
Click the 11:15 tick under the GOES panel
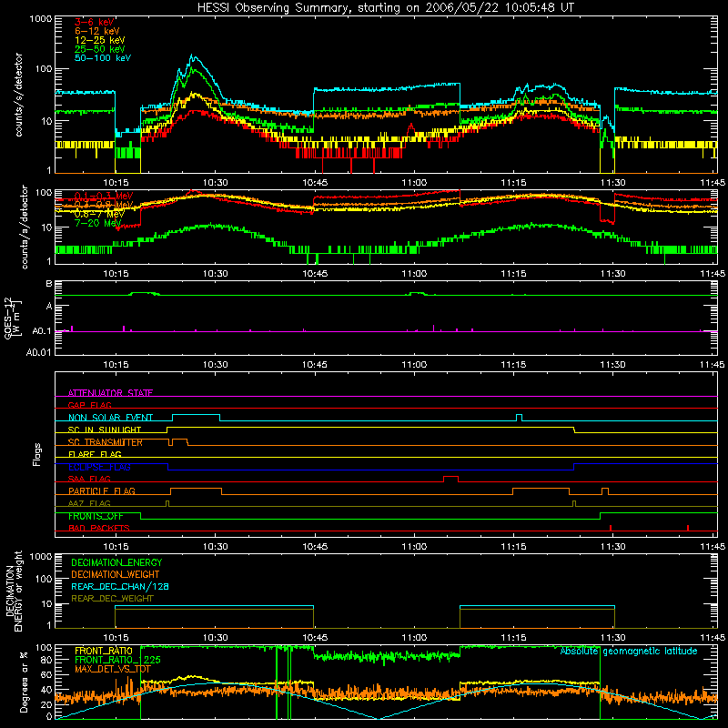click(513, 365)
